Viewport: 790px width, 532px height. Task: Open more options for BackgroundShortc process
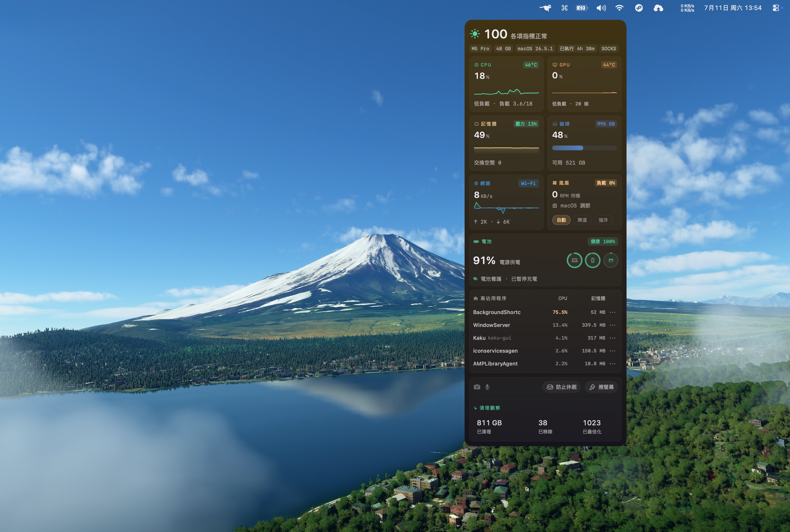612,312
